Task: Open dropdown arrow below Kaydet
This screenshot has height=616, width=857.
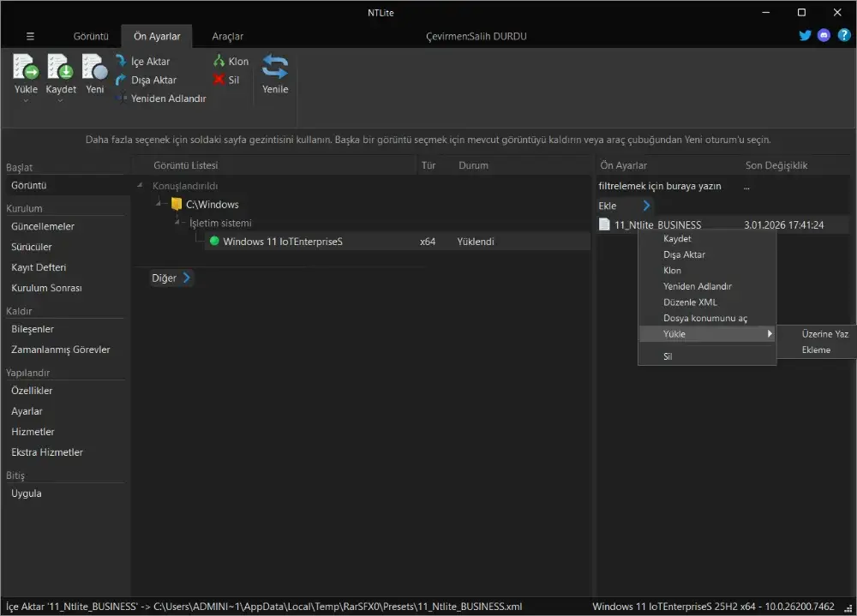Action: [x=60, y=101]
